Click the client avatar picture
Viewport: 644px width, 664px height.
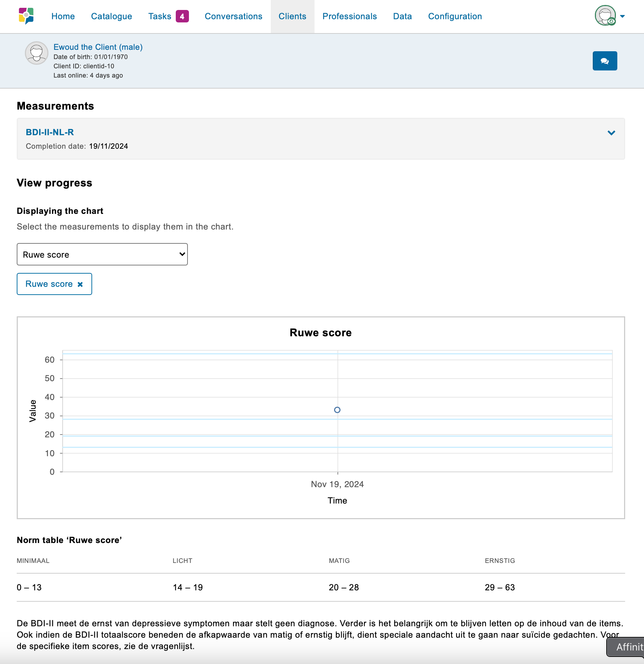37,53
